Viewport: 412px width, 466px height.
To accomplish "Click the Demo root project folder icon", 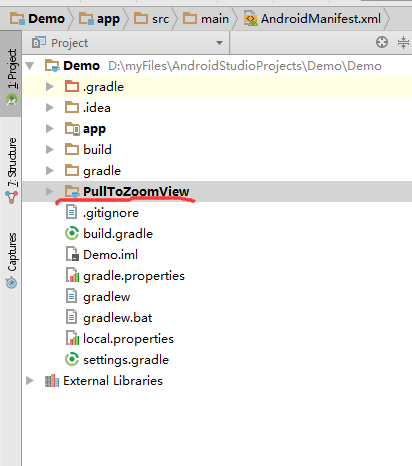I will click(x=52, y=66).
